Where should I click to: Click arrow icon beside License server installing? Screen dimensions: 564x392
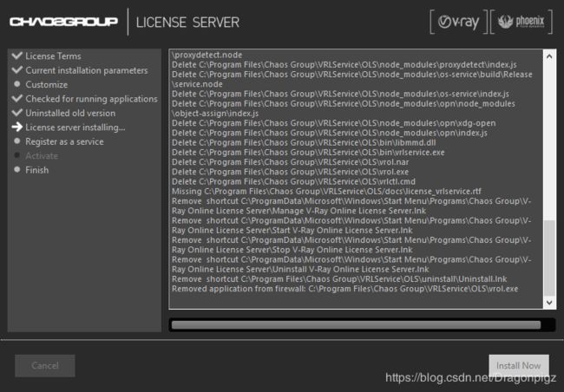[16, 127]
